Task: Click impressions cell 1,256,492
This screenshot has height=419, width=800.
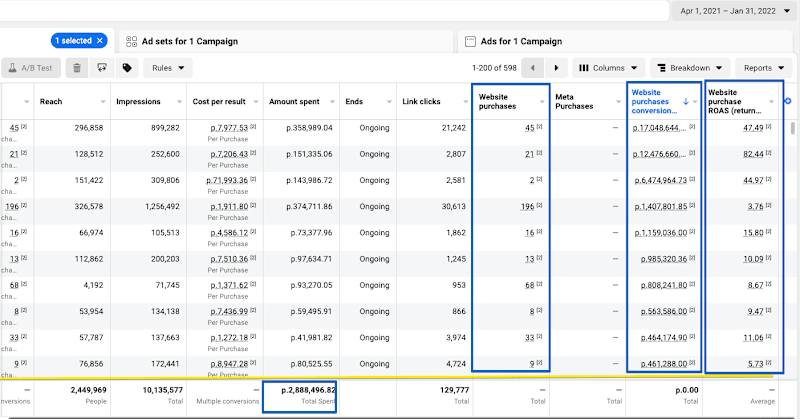Action: tap(162, 207)
